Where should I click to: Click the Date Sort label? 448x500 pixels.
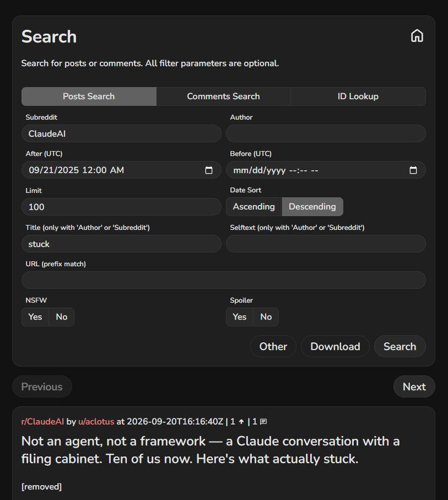click(x=246, y=190)
